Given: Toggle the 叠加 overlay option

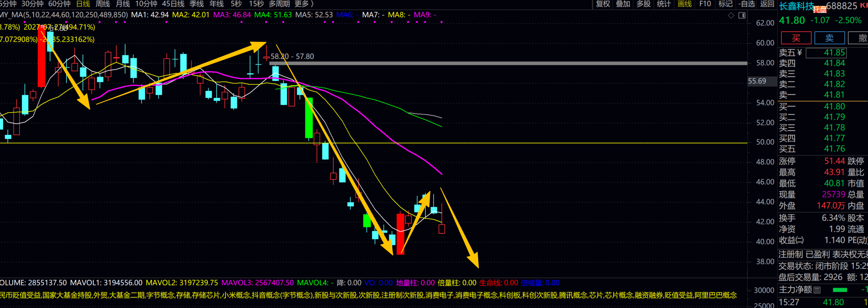Looking at the screenshot, I should [x=623, y=4].
